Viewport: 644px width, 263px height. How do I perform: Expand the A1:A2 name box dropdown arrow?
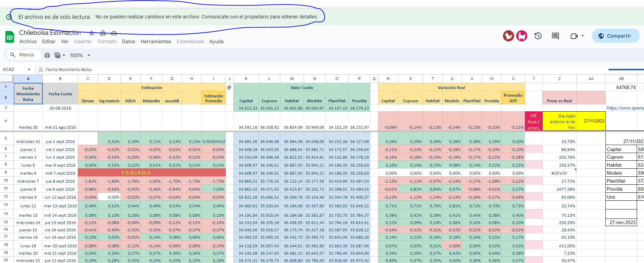29,70
